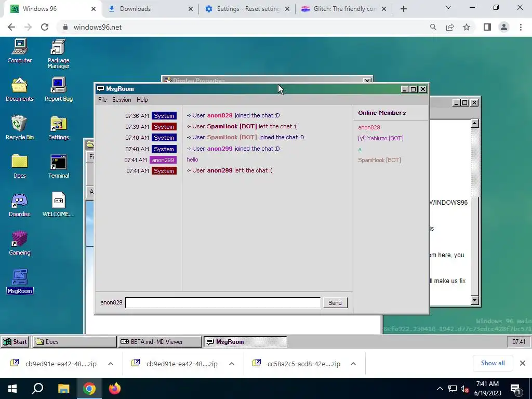532x399 pixels.
Task: Open the Package Manager desktop icon
Action: [58, 54]
